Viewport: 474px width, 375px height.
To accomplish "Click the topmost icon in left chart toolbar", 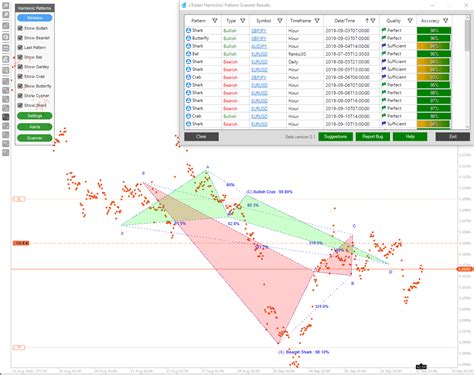I will (6, 6).
